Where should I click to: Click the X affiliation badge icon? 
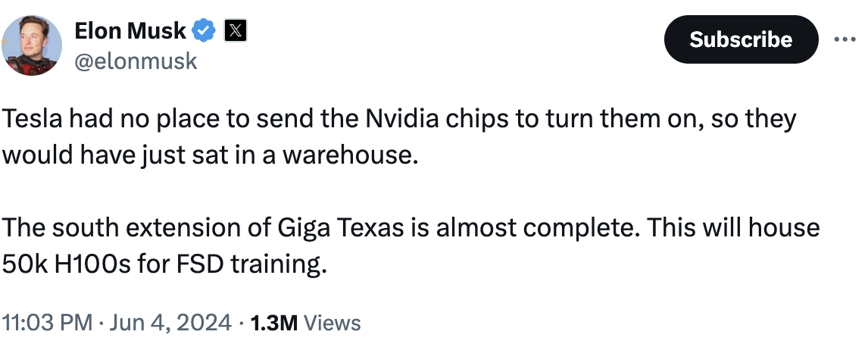click(236, 30)
